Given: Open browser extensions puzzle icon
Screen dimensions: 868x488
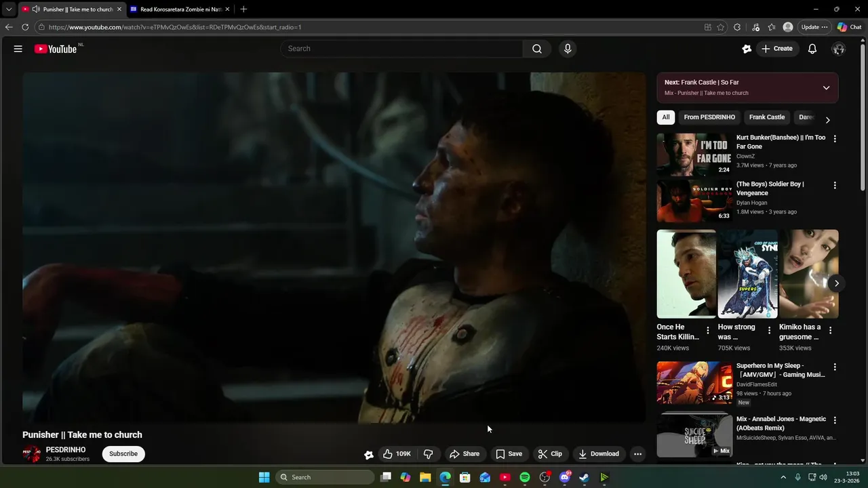Looking at the screenshot, I should point(737,27).
